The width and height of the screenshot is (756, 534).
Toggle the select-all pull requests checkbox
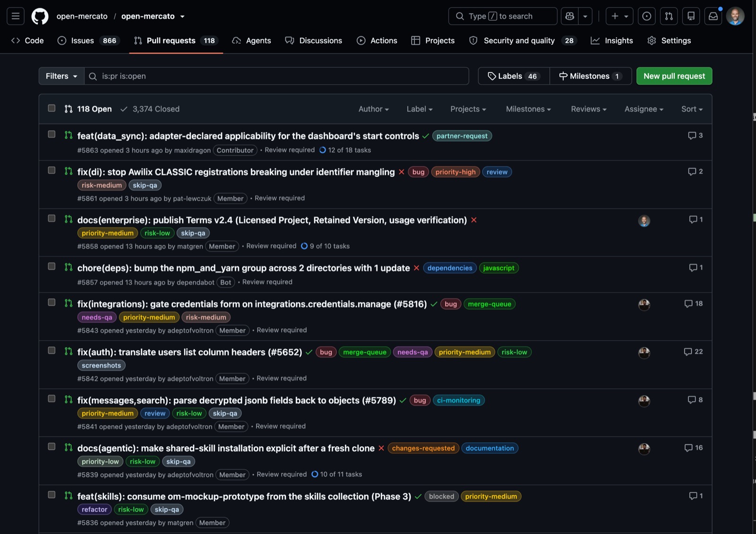[x=52, y=108]
